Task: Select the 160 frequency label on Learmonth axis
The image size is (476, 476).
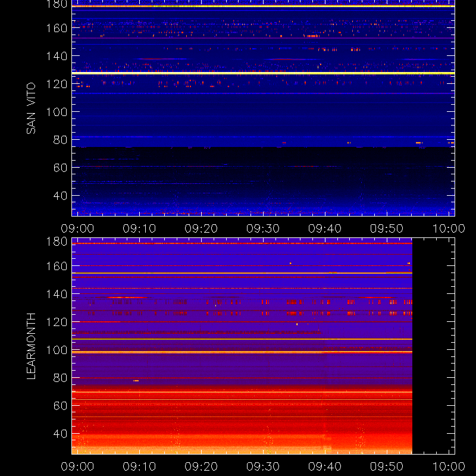Action: 57,266
